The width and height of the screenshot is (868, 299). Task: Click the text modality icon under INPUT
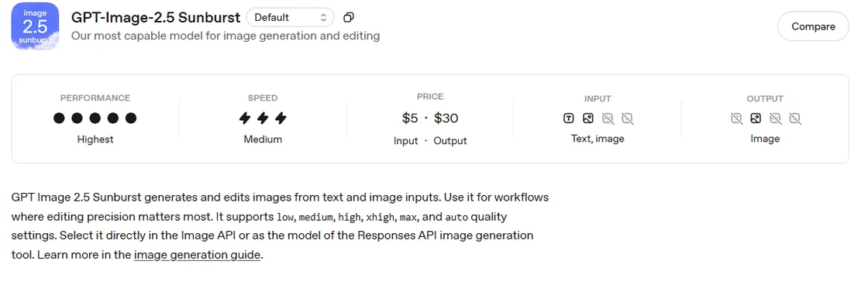(x=569, y=118)
